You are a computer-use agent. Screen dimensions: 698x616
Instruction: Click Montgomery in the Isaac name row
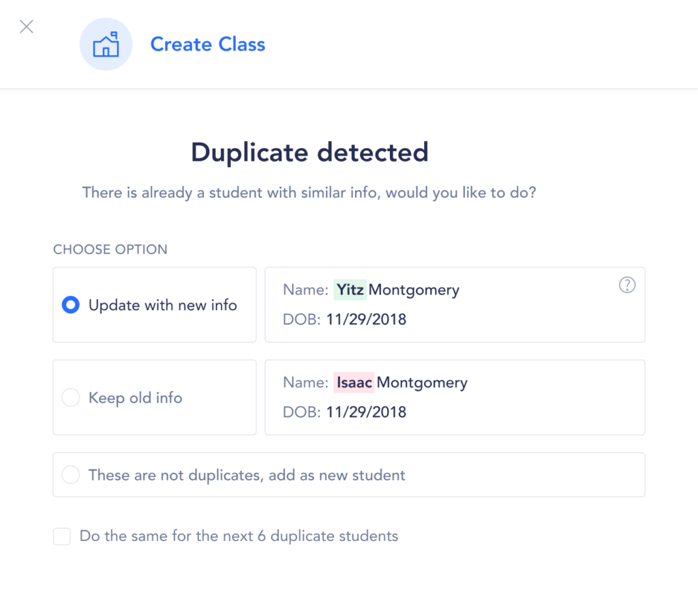(x=422, y=383)
